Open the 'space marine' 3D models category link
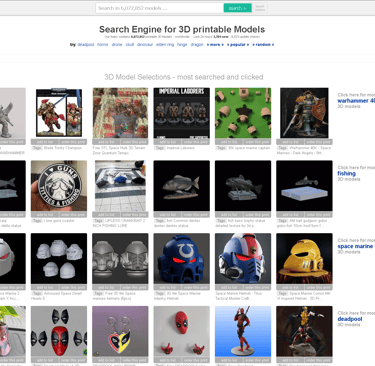 click(x=356, y=246)
